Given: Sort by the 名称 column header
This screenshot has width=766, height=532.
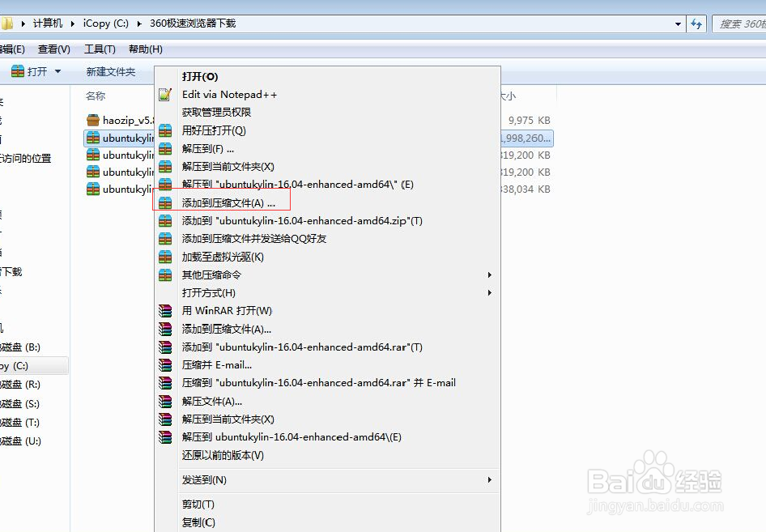Looking at the screenshot, I should pyautogui.click(x=96, y=96).
